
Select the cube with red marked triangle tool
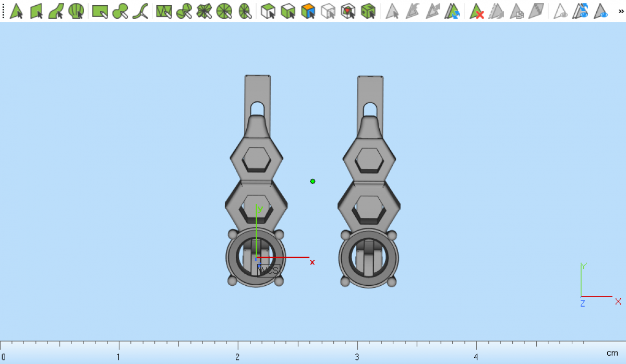[348, 11]
